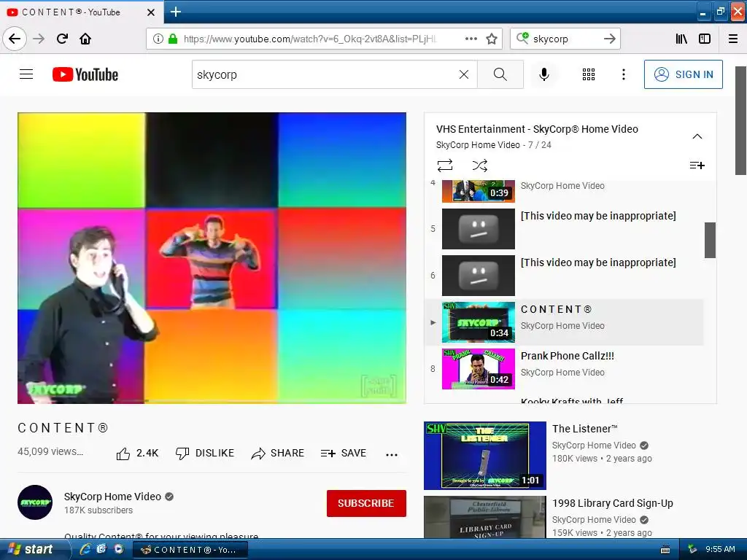Screen dimensions: 747x560
Task: Click the browser forward arrow
Action: [39, 39]
